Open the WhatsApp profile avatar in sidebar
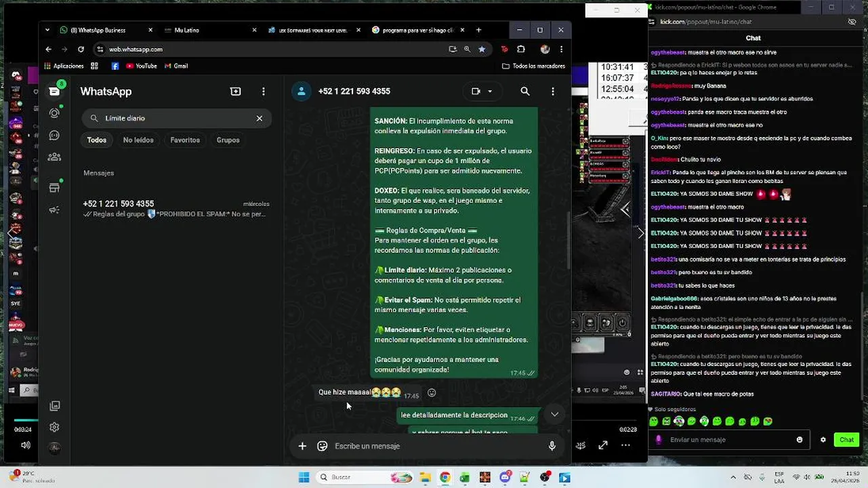 point(54,448)
